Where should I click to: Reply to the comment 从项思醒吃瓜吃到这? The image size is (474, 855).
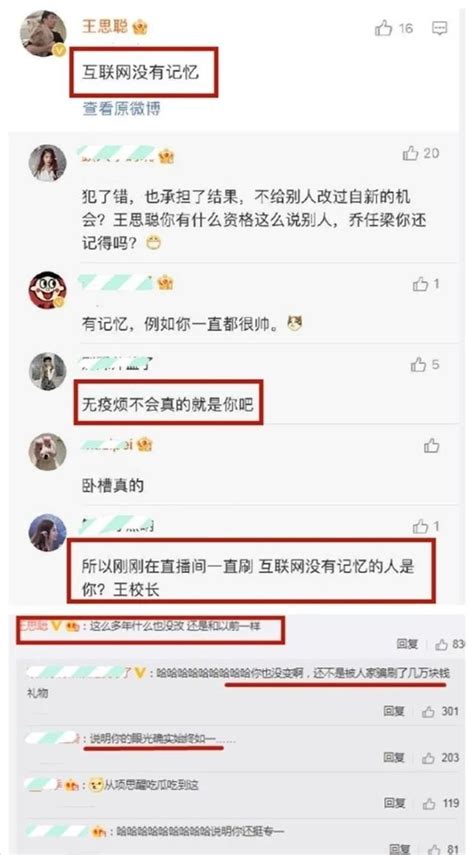point(394,803)
